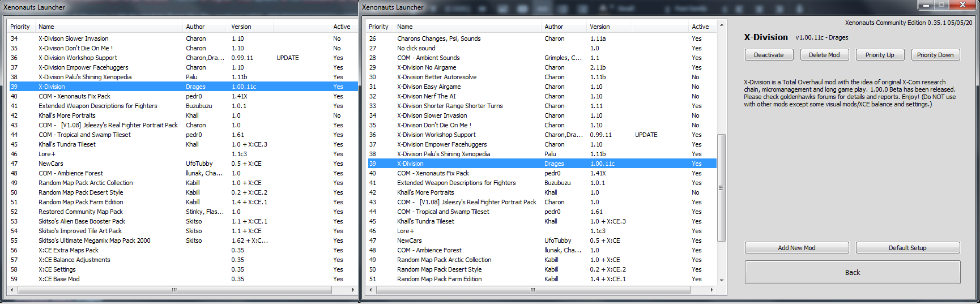Select 'X-Divison Easy Airgame' mod row

point(542,87)
